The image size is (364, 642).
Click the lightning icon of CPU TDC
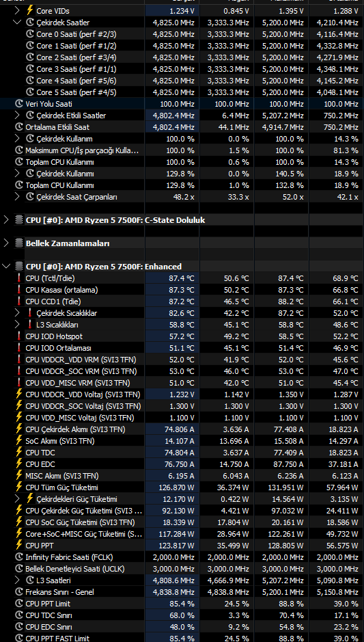(x=19, y=453)
